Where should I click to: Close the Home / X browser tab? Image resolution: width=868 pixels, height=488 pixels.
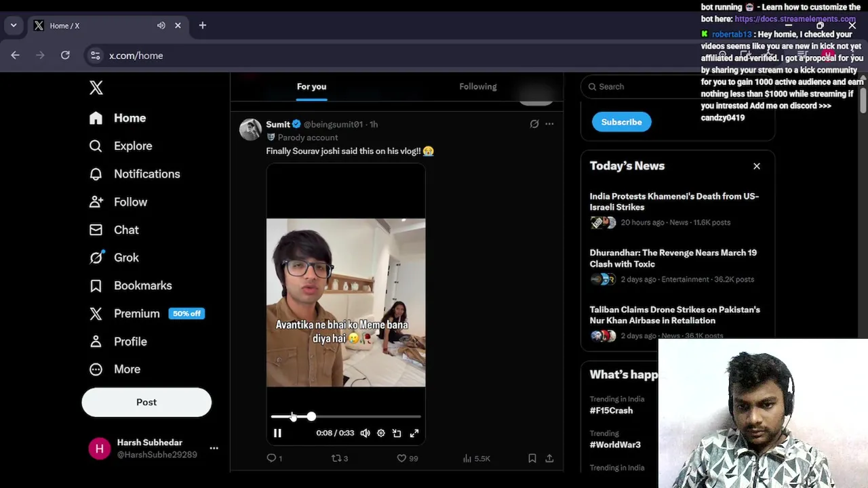(x=178, y=26)
